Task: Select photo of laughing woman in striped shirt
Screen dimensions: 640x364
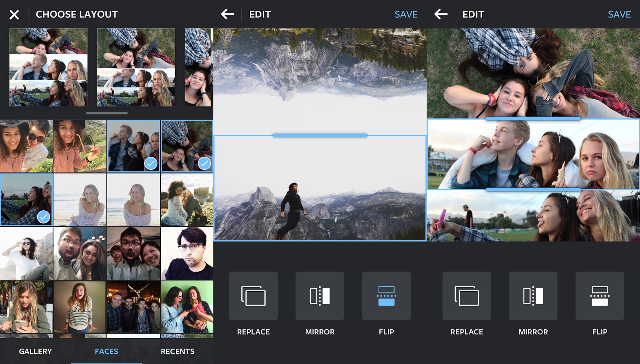Action: click(x=80, y=307)
